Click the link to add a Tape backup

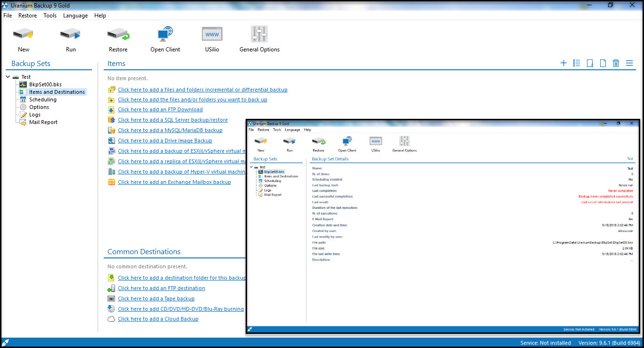click(x=156, y=298)
